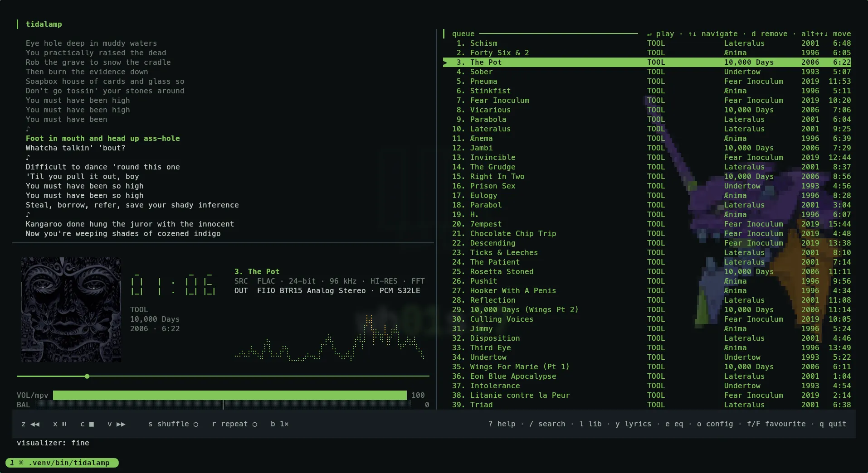Open config settings

pyautogui.click(x=715, y=424)
